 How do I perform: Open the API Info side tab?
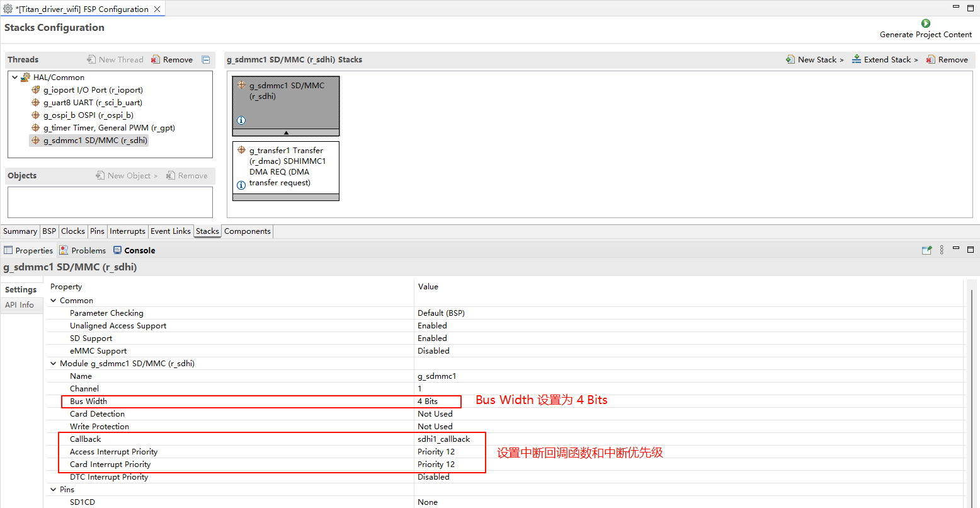click(20, 305)
